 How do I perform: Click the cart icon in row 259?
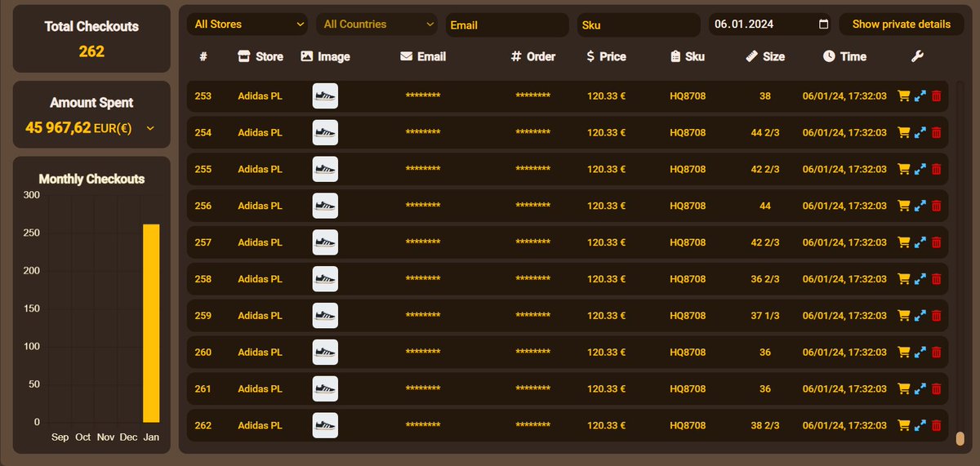tap(903, 316)
